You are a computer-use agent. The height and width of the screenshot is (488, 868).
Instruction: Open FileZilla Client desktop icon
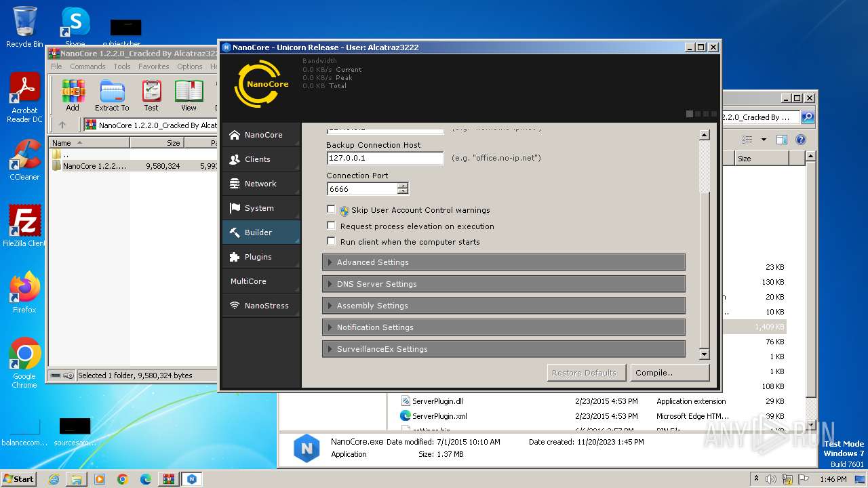coord(24,226)
